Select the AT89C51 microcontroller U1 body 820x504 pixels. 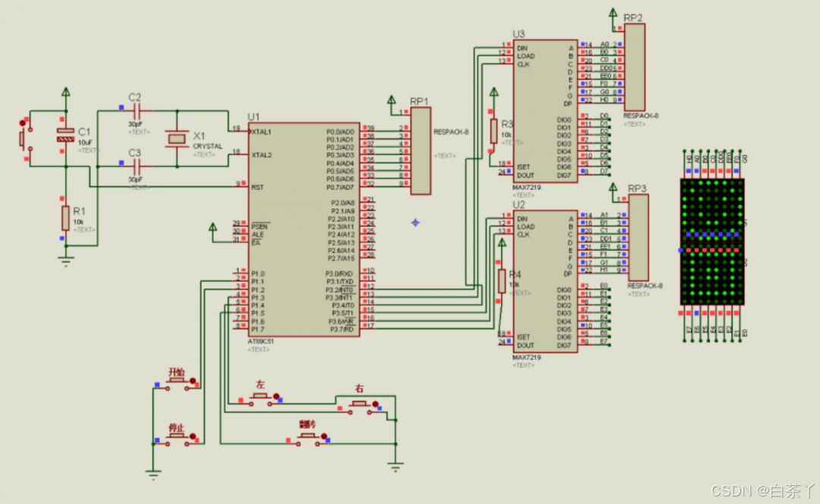coord(304,229)
